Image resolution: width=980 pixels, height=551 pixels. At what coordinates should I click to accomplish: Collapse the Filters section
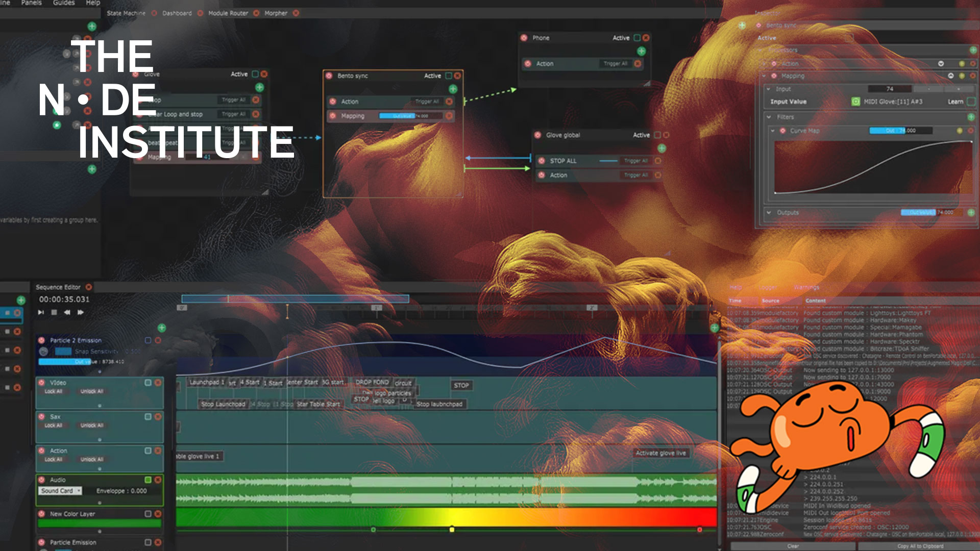pos(769,117)
